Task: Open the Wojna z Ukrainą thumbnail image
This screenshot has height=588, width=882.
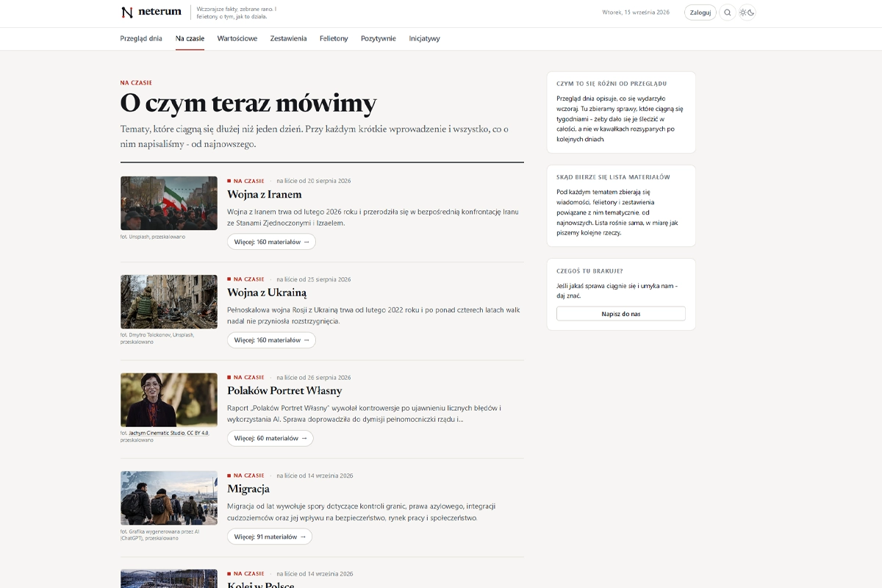Action: (x=169, y=302)
